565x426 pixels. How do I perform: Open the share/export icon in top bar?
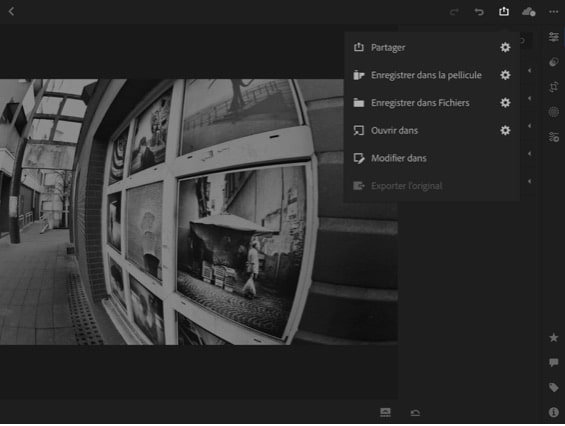click(x=504, y=11)
